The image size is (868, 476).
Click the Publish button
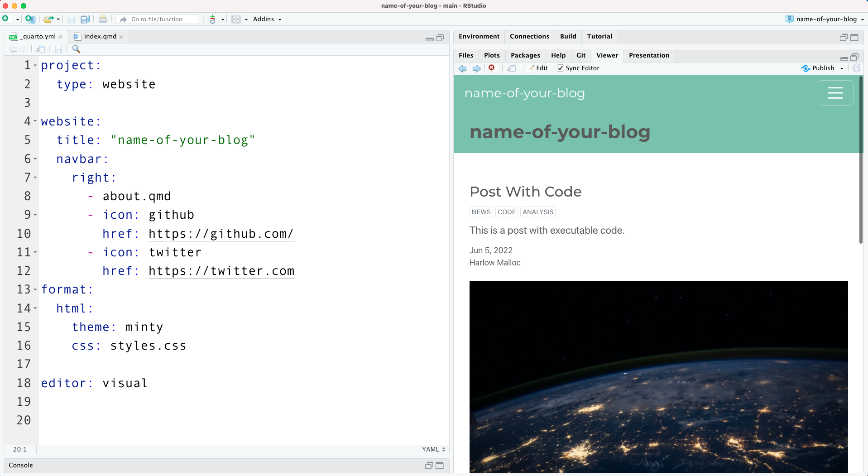(818, 68)
